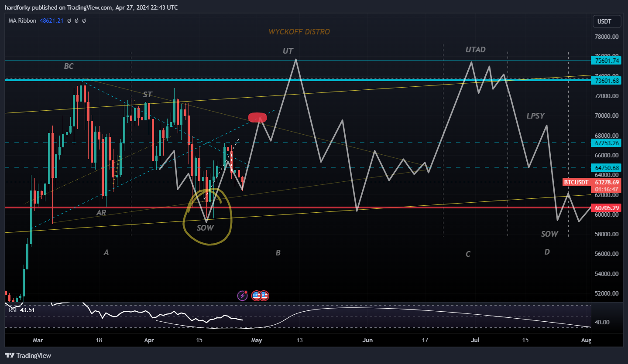Click the RSI value 43.51
The image size is (628, 364).
tap(27, 310)
